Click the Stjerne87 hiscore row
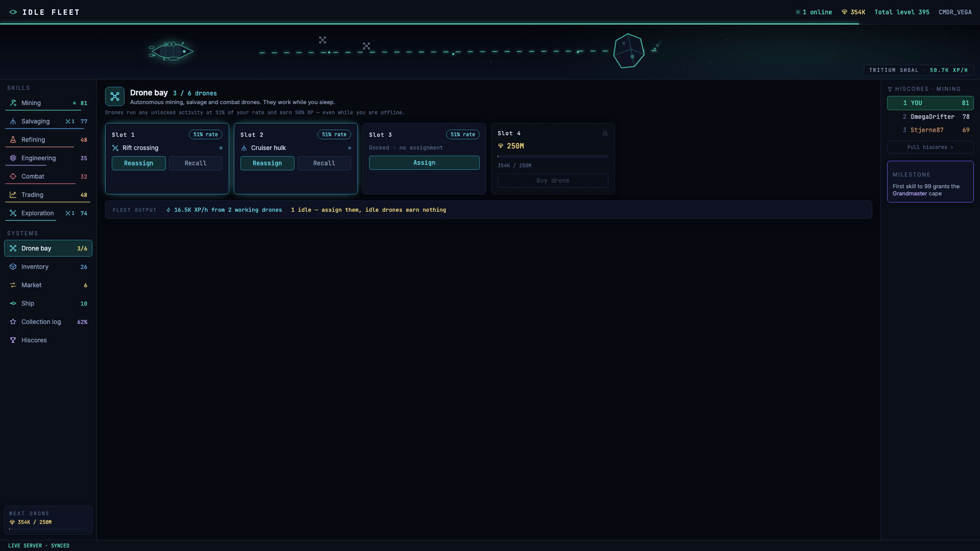The height and width of the screenshot is (551, 980). pos(930,130)
